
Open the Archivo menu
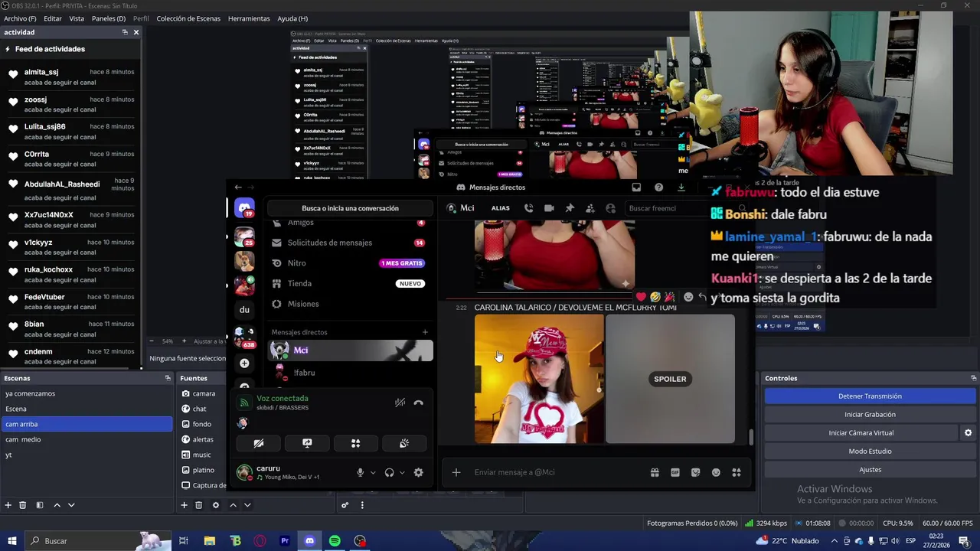pyautogui.click(x=20, y=18)
